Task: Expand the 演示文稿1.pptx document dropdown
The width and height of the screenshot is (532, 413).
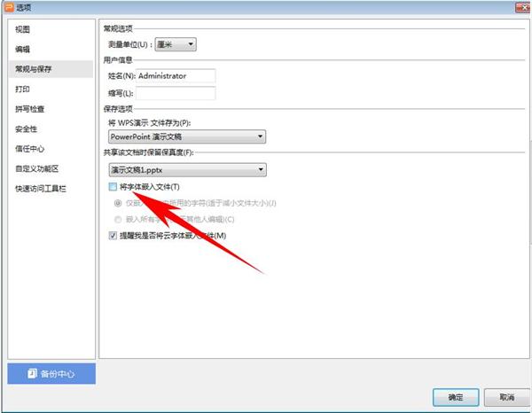Action: (188, 170)
